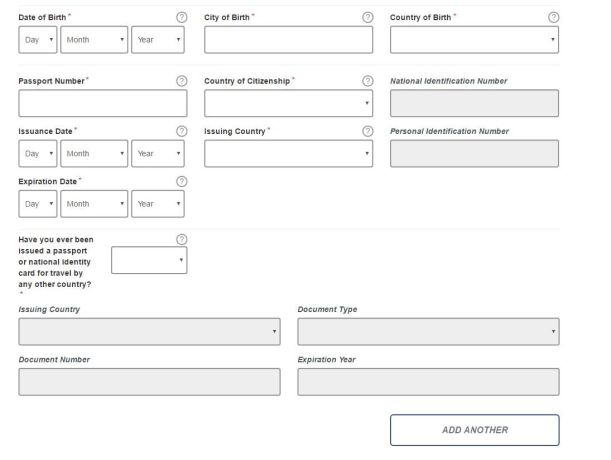Open help for Expiration Date
Viewport: 611px width, 460px height.
coord(182,181)
